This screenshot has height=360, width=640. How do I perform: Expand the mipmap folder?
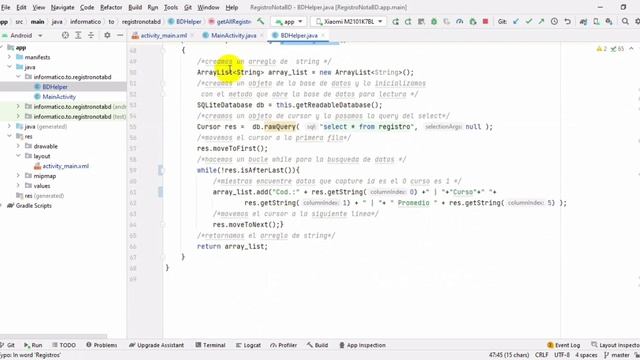coord(18,176)
